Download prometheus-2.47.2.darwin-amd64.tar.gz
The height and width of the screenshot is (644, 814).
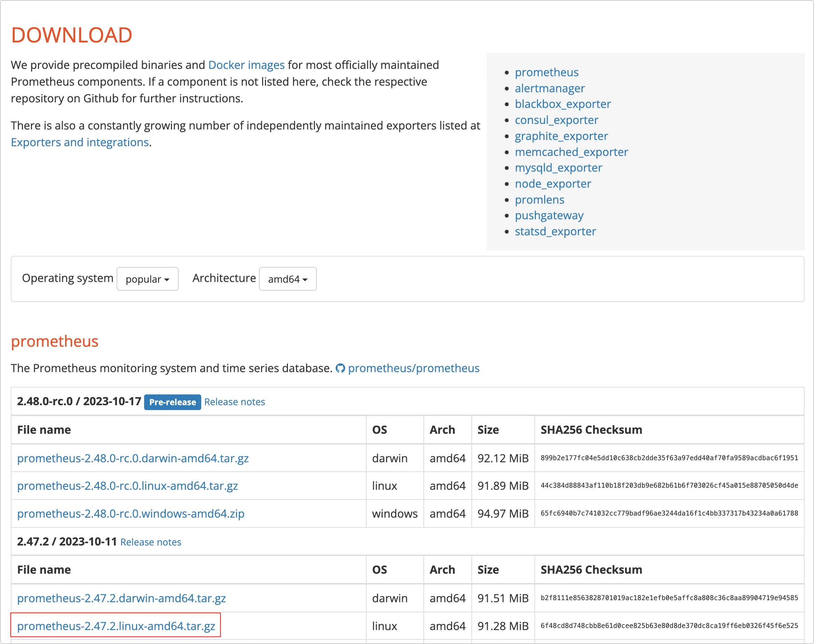tap(122, 598)
